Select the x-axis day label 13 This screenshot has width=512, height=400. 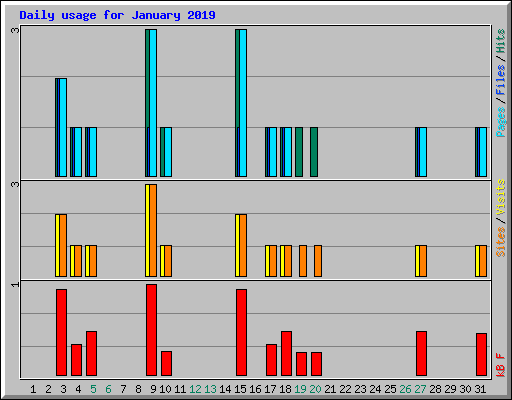210,389
